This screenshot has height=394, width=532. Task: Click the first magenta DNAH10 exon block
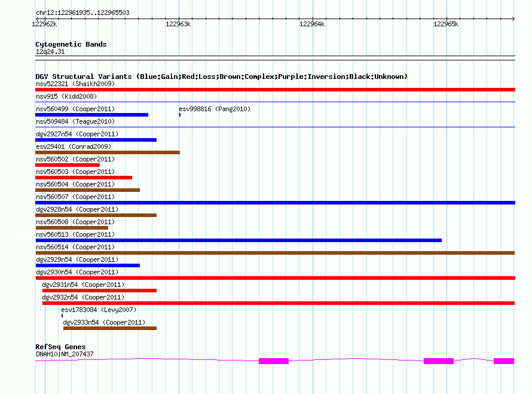(274, 361)
